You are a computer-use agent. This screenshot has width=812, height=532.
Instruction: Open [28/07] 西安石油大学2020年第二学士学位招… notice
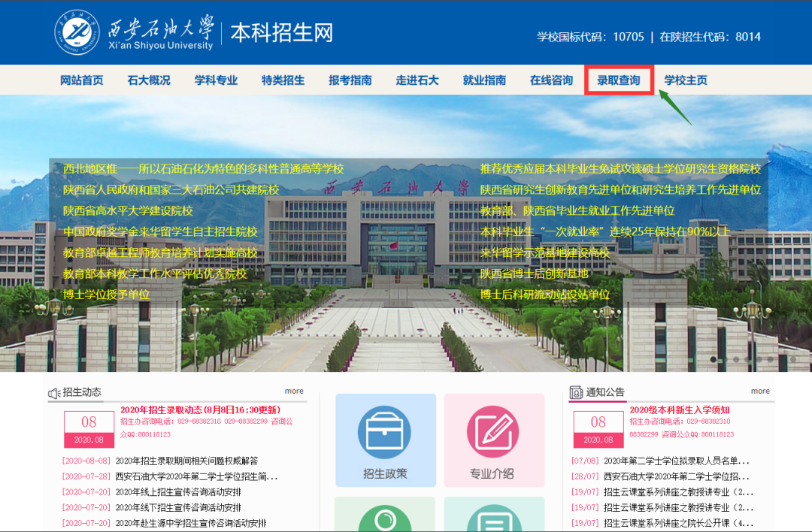click(x=677, y=476)
